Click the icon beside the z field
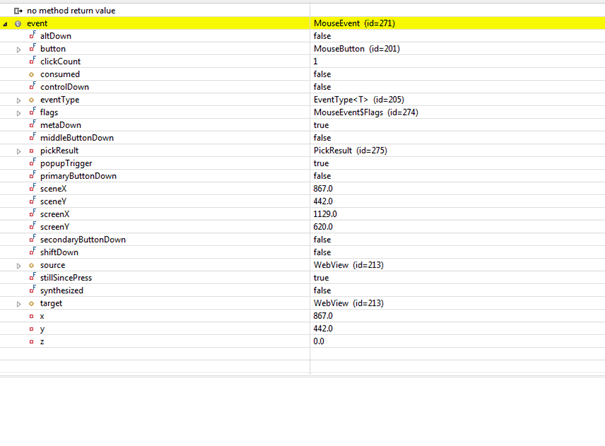The width and height of the screenshot is (605, 446). click(32, 341)
